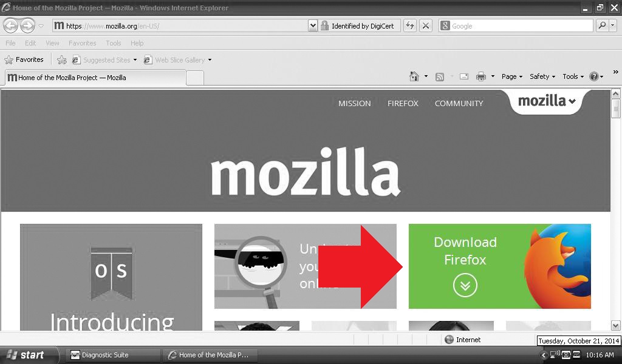Click the RSS feeds icon

pos(440,76)
